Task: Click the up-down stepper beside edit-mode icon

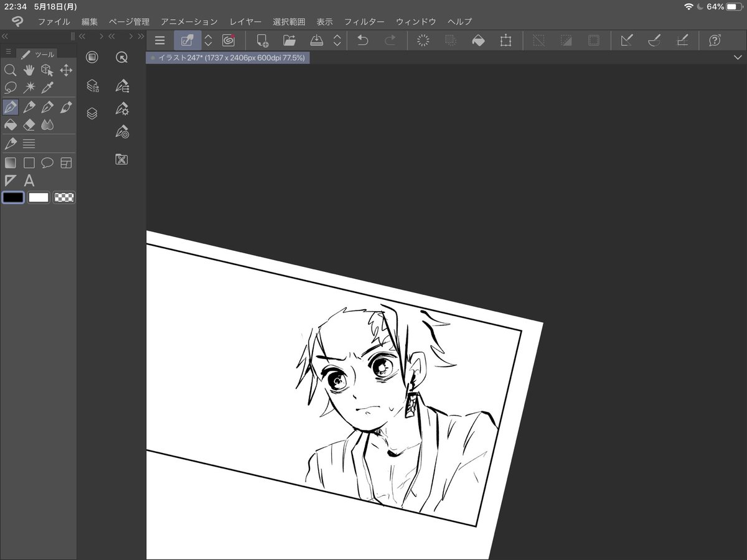Action: tap(209, 40)
